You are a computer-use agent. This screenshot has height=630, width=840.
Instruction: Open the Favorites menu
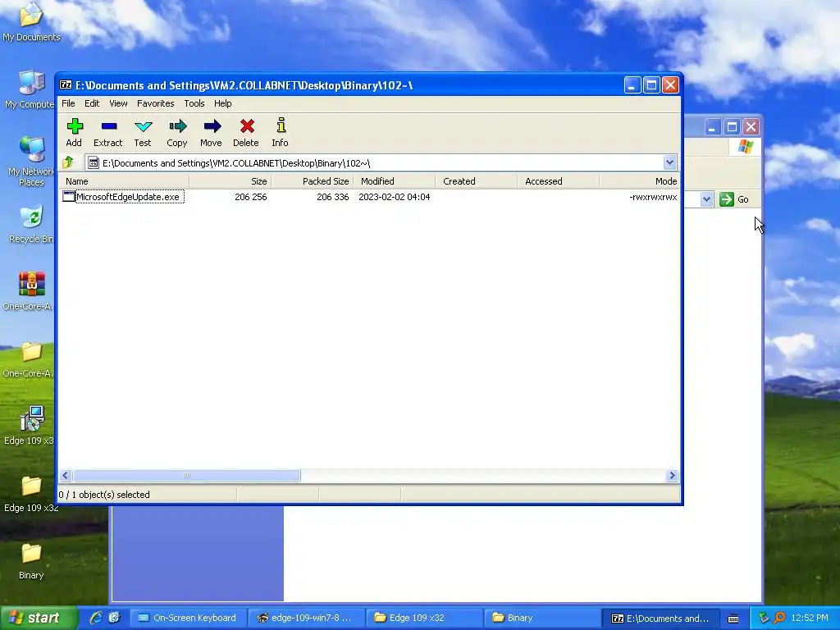click(x=155, y=103)
